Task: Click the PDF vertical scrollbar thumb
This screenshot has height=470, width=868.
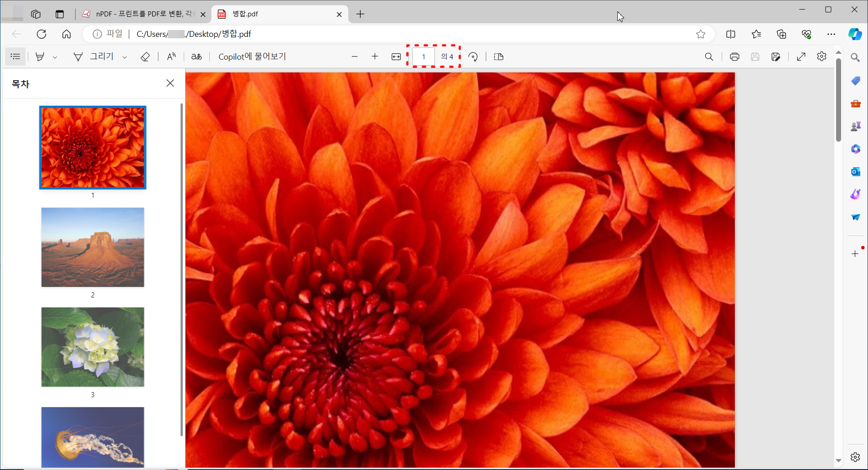Action: pos(838,100)
